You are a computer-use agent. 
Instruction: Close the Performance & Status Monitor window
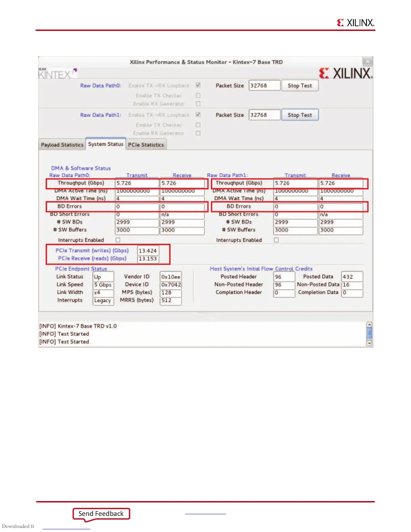pos(368,61)
